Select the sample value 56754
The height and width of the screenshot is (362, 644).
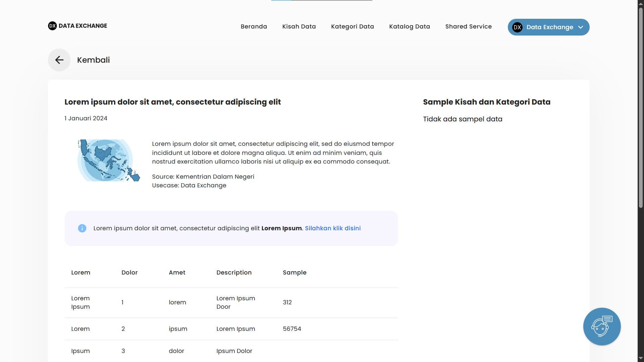click(292, 329)
